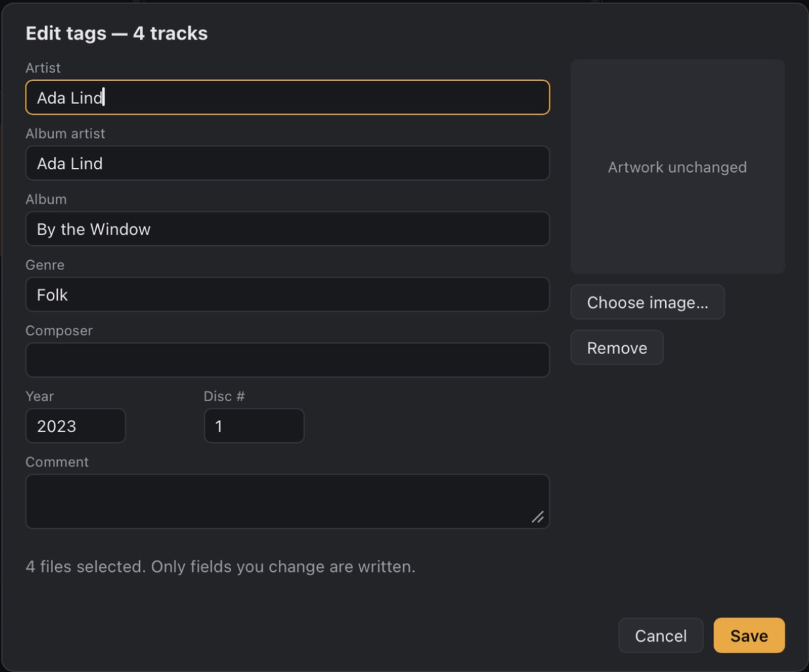Click the 'Genre' field label
Viewport: 809px width, 672px height.
(45, 265)
